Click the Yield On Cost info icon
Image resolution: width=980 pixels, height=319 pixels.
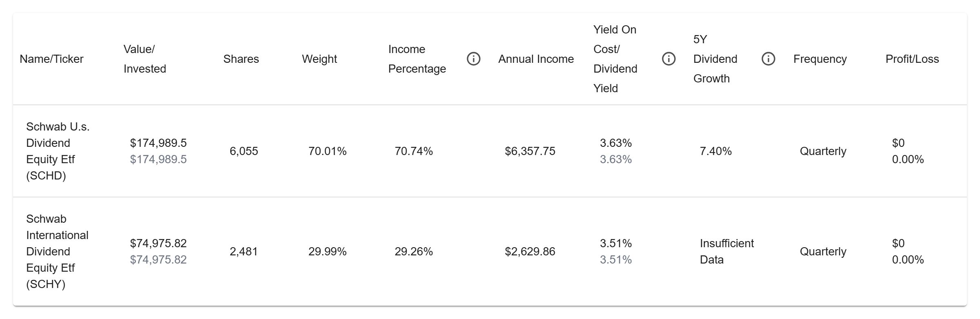point(668,59)
